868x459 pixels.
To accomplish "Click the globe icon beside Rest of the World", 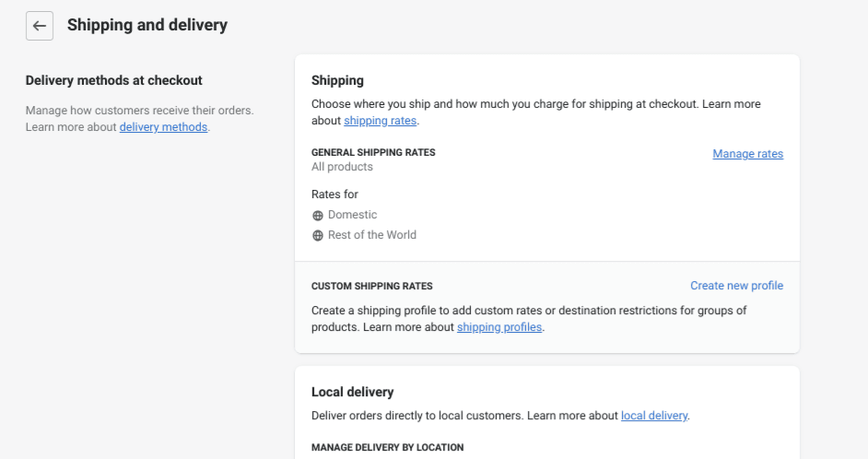I will (318, 236).
